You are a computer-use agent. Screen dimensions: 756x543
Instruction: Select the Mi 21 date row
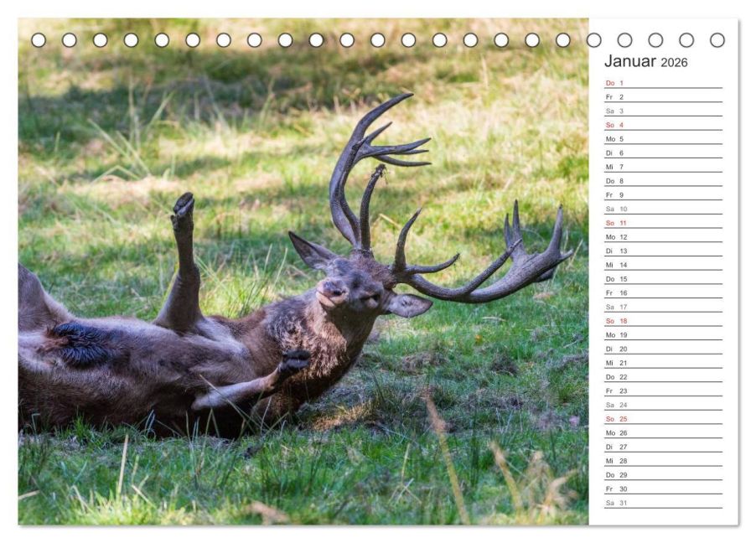click(664, 363)
